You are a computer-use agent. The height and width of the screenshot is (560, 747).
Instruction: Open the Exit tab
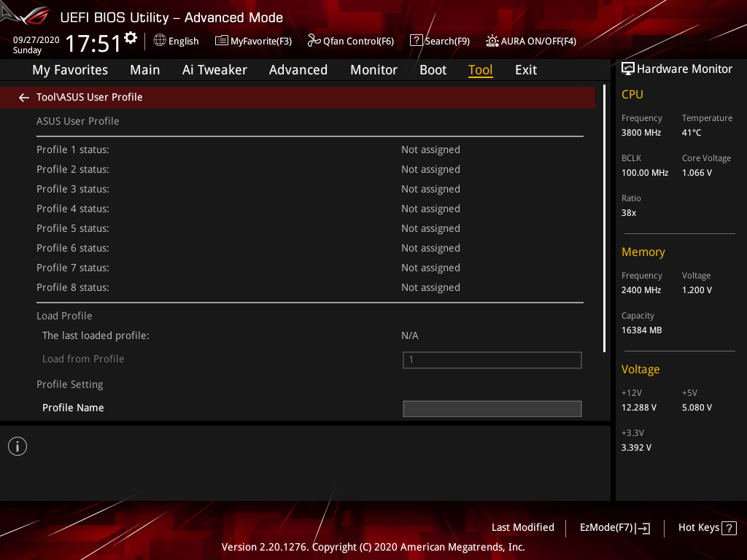coord(526,70)
